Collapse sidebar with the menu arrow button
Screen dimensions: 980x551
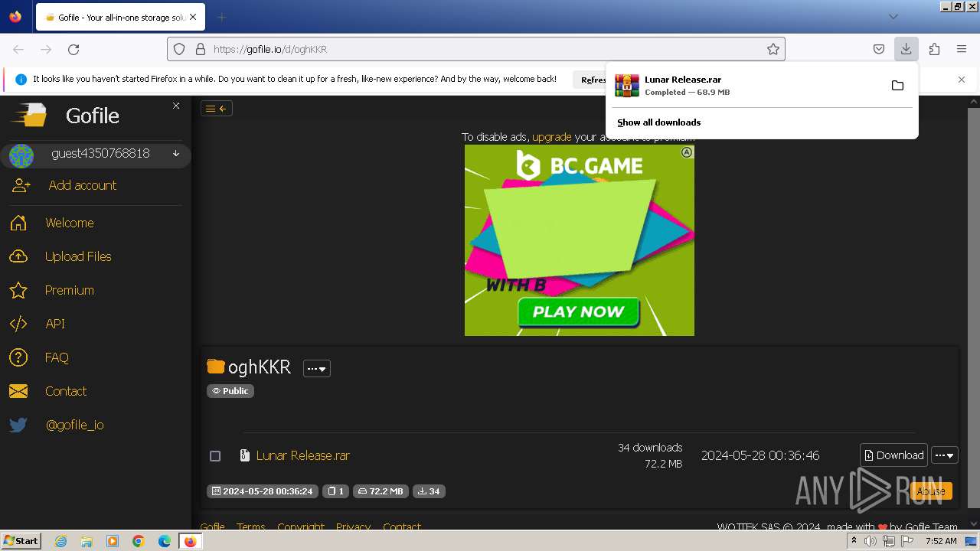[217, 109]
